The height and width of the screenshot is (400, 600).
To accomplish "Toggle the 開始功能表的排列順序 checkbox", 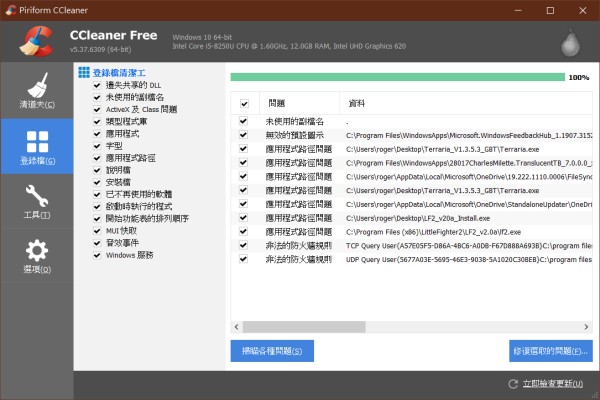I will (x=97, y=219).
